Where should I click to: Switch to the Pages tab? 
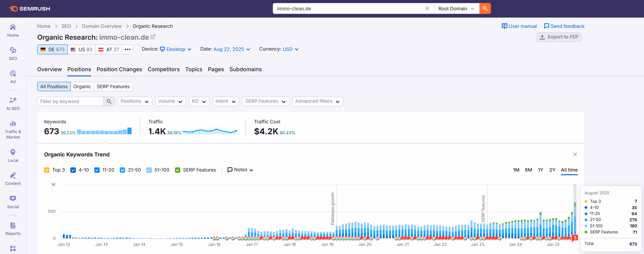tap(216, 69)
